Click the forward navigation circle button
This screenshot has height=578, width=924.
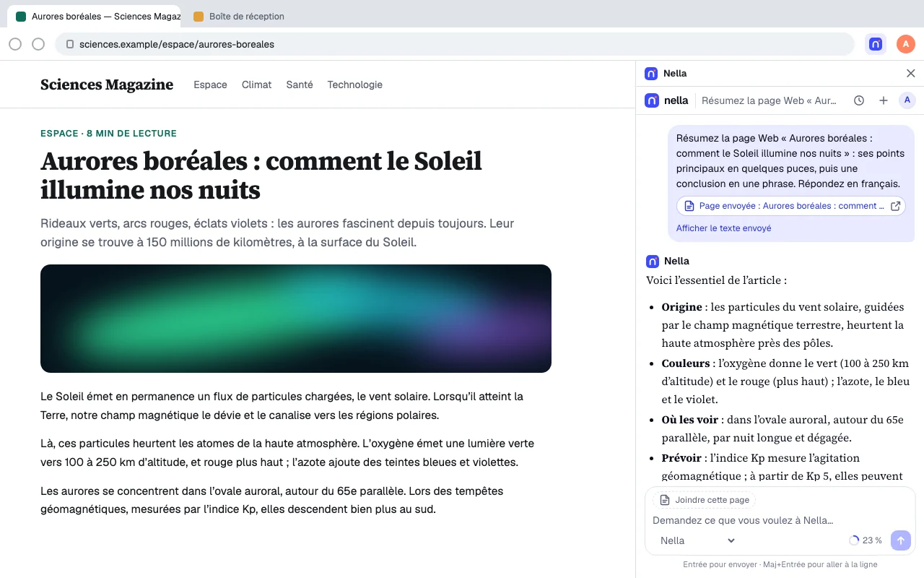pos(38,44)
